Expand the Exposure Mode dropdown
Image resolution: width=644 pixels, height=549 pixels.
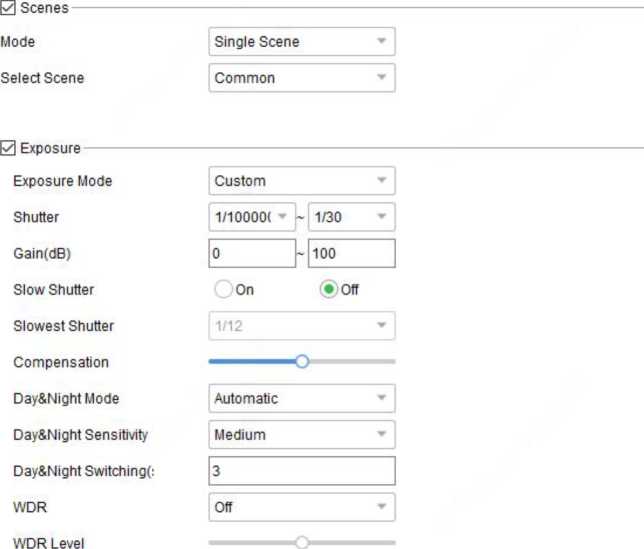301,181
